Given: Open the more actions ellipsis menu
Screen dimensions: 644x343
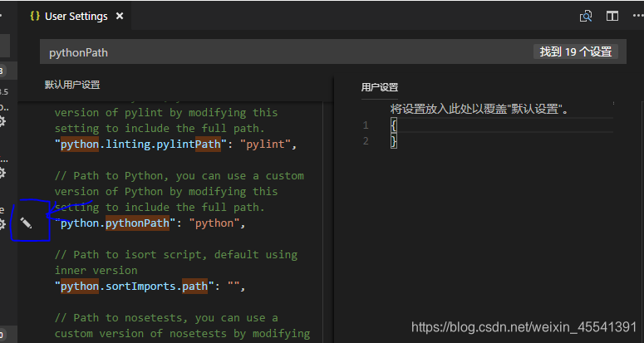Looking at the screenshot, I should coord(638,16).
